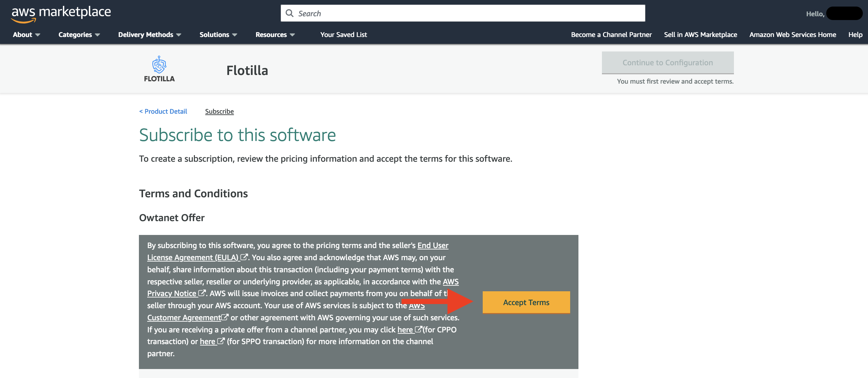Image resolution: width=868 pixels, height=378 pixels.
Task: Click 'here' link for CPPO transaction
Action: pos(405,329)
